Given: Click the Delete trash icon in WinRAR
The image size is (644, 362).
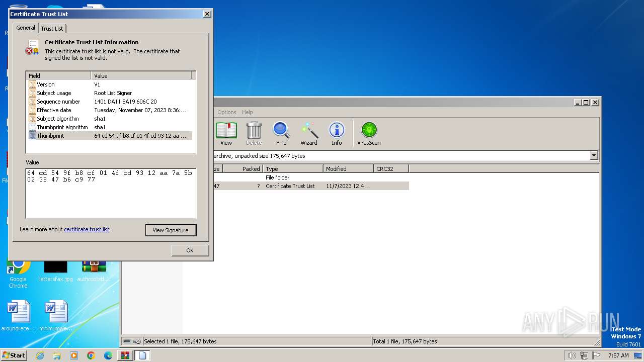Looking at the screenshot, I should pos(254,134).
